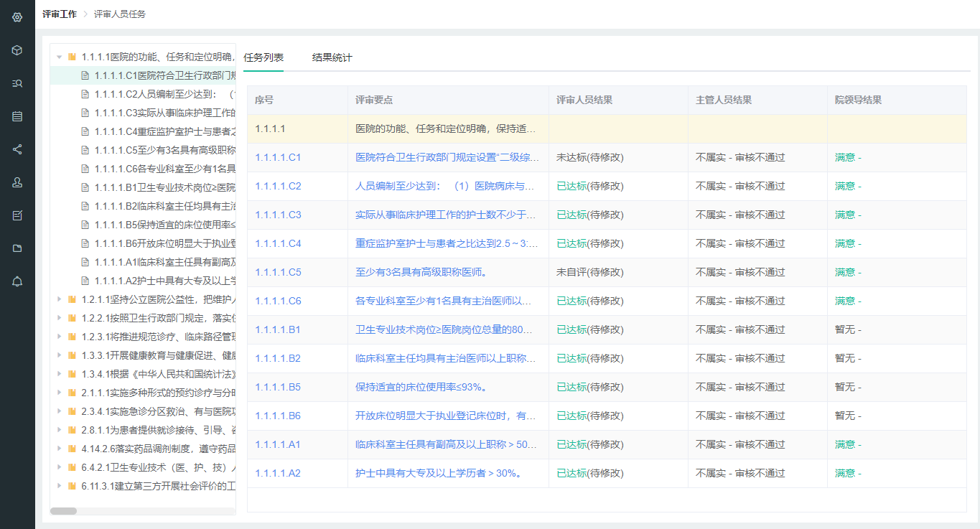Click the document icon beside 1.1.1.1.C5至少有3名
Screen dimensions: 980x529
click(85, 150)
